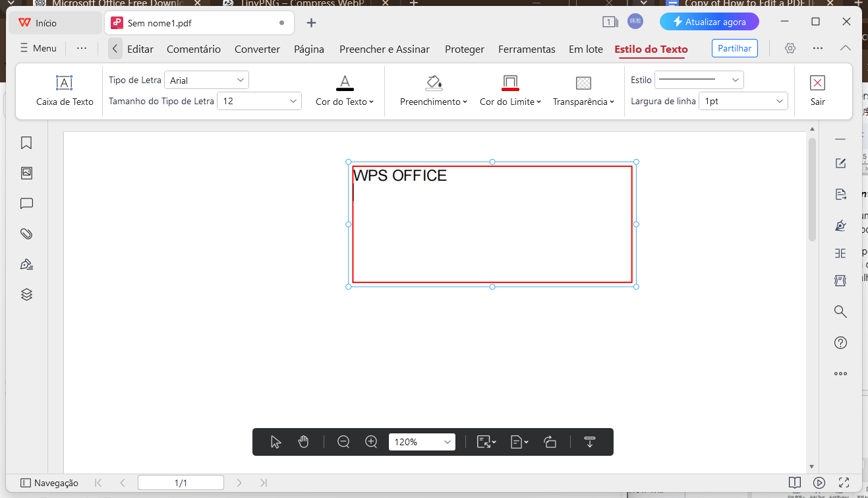The height and width of the screenshot is (498, 868).
Task: Toggle the Navegação panel
Action: 49,483
